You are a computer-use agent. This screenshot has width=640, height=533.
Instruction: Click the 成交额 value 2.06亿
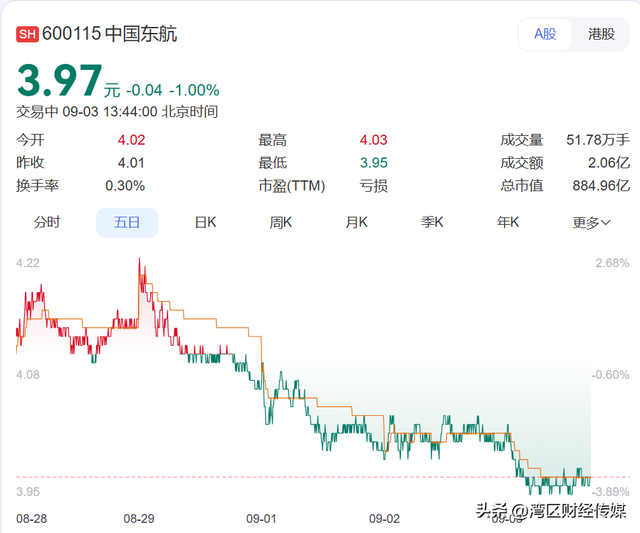click(x=609, y=163)
